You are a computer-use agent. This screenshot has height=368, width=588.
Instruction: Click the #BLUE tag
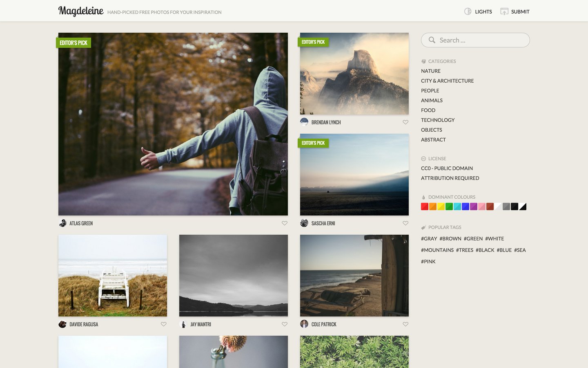click(504, 250)
